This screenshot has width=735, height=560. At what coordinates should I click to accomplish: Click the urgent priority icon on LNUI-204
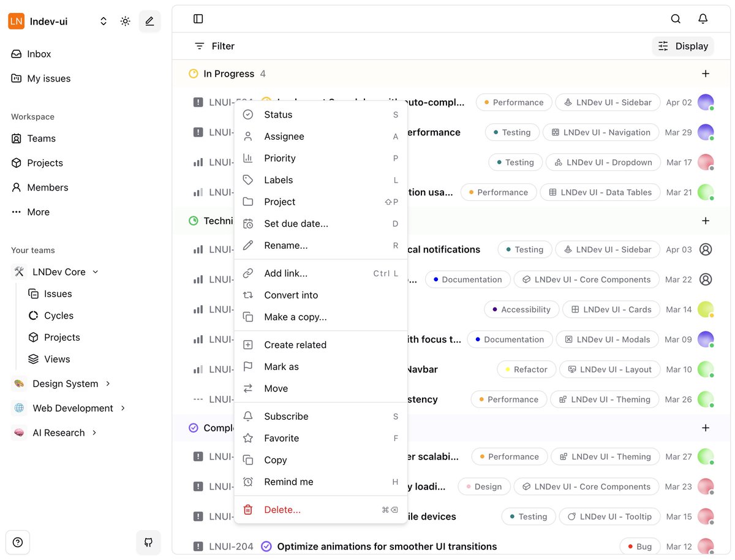click(x=197, y=546)
